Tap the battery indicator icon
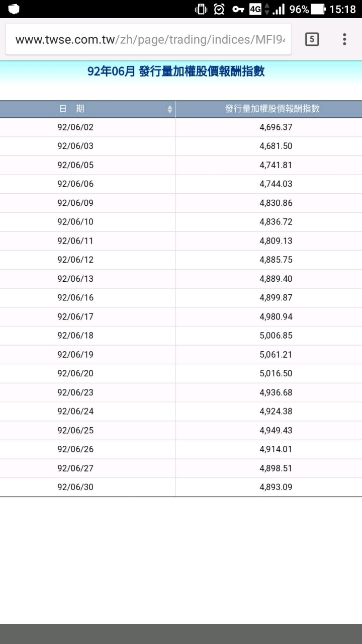Screen dimensions: 362x644 click(318, 9)
